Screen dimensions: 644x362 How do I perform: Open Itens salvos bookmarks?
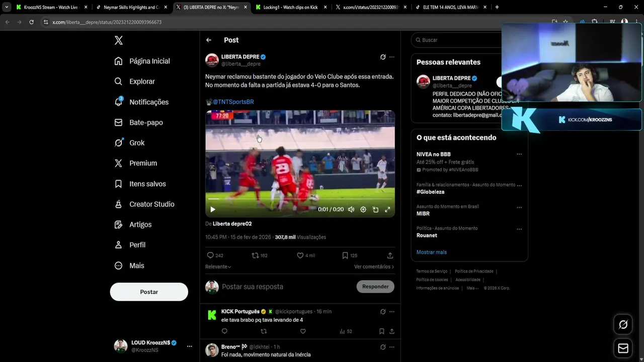(x=140, y=184)
